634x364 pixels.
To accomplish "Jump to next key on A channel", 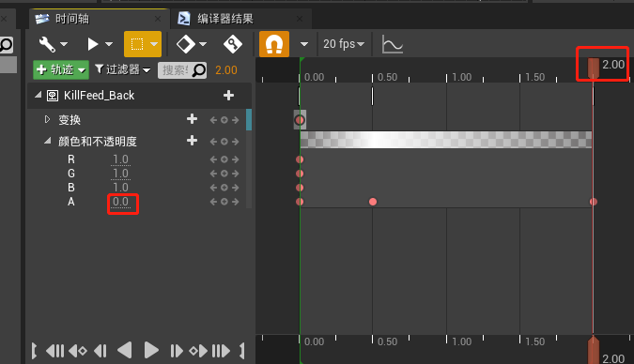I will (236, 202).
